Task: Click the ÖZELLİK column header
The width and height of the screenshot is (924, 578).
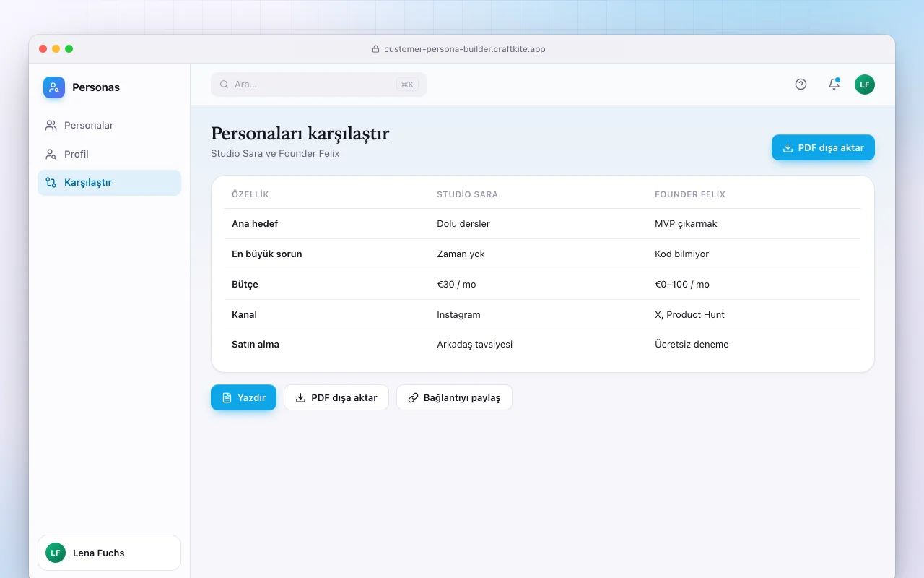Action: [250, 194]
